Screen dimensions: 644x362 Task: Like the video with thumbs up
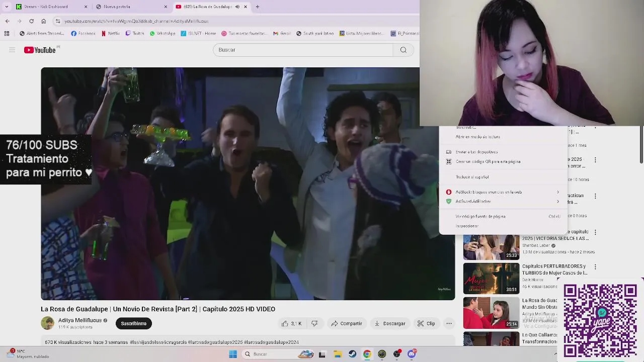291,323
